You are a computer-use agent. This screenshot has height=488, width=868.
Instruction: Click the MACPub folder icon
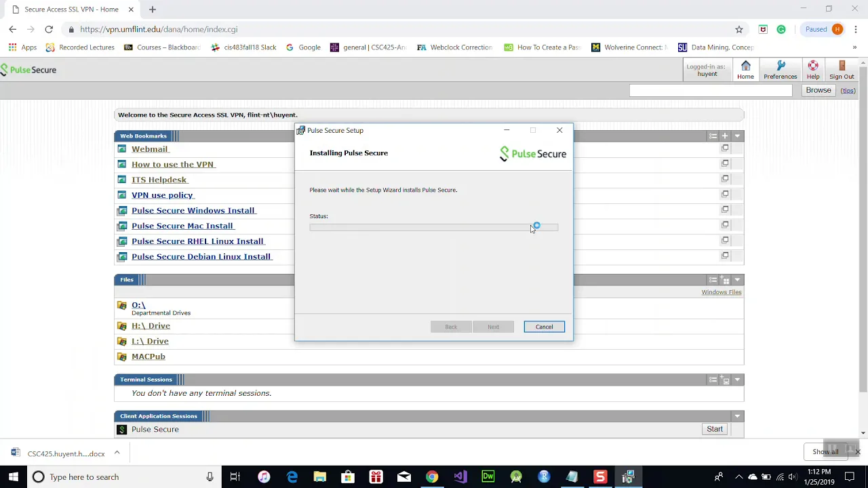pos(122,357)
